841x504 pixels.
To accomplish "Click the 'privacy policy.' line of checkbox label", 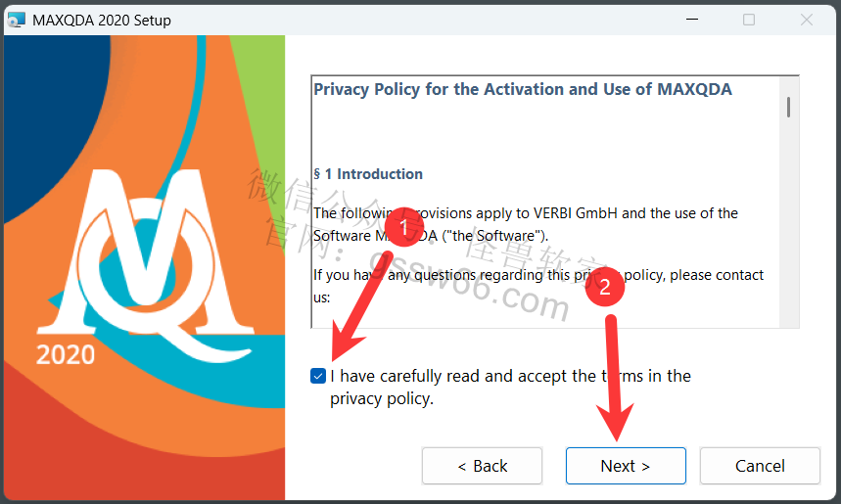I will click(x=382, y=399).
